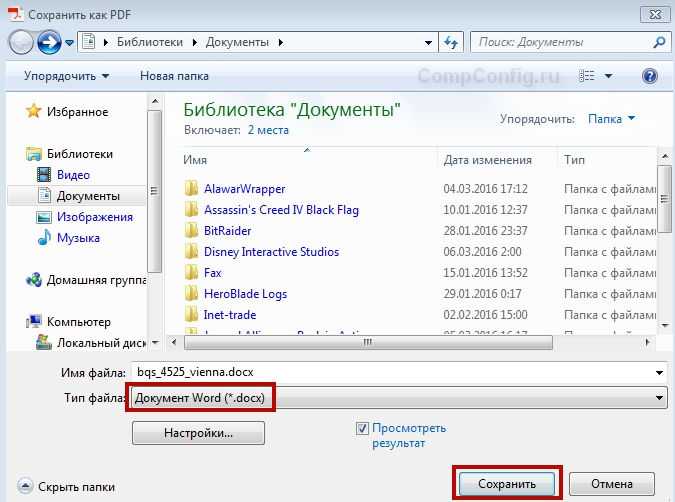Select the Видео library icon
Screen dimensions: 675x502
pyautogui.click(x=43, y=175)
